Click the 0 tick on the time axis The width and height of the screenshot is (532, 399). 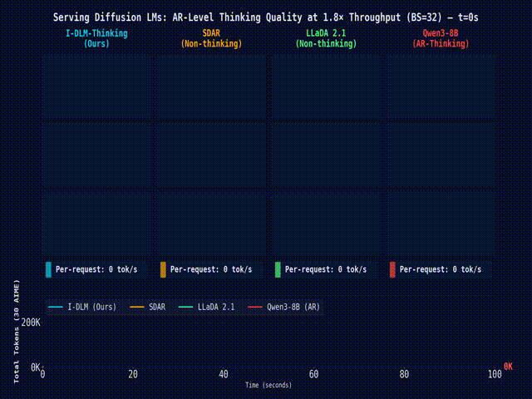point(42,374)
